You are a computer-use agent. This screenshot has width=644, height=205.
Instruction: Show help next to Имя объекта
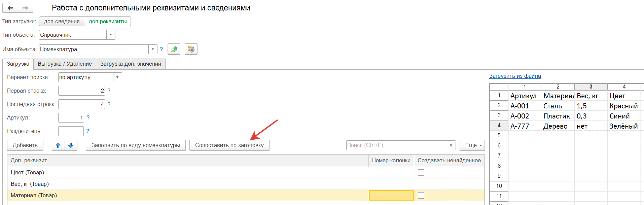162,49
